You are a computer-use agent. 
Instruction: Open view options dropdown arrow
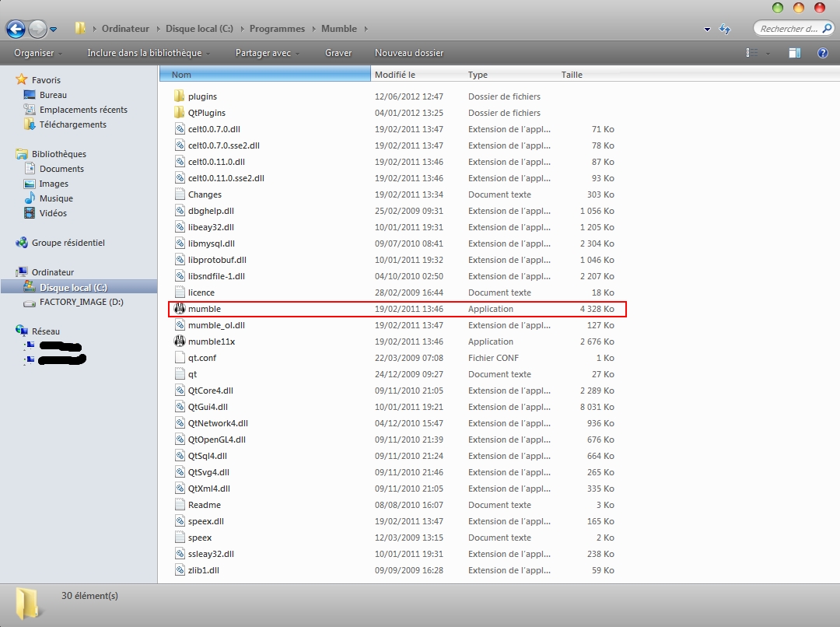coord(768,54)
